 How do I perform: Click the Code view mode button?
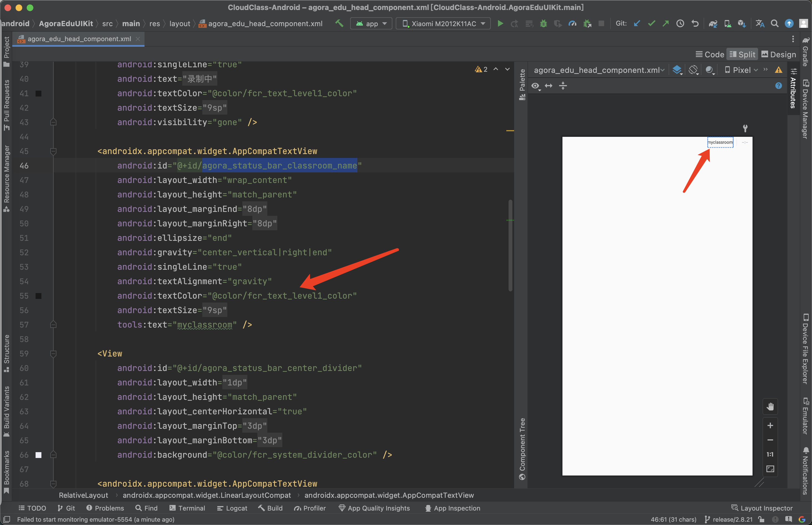(710, 54)
